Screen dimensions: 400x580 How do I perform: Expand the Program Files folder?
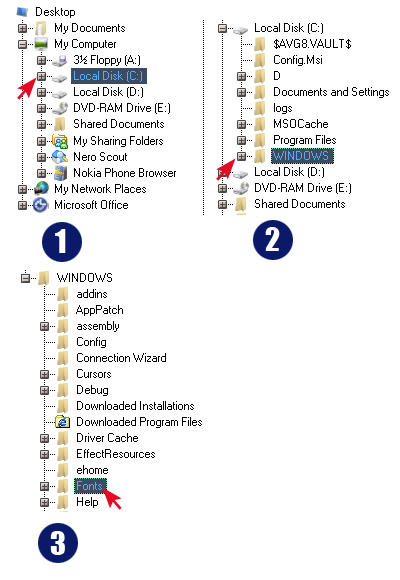coord(241,140)
